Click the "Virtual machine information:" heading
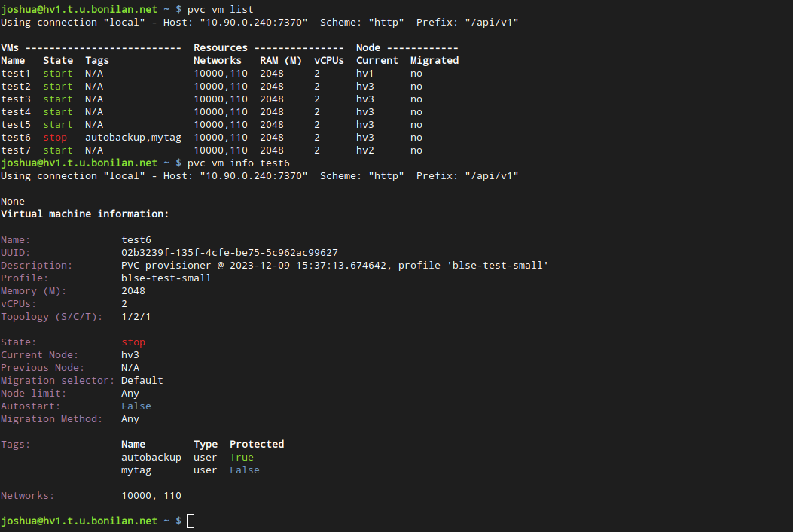The image size is (793, 532). coord(84,214)
